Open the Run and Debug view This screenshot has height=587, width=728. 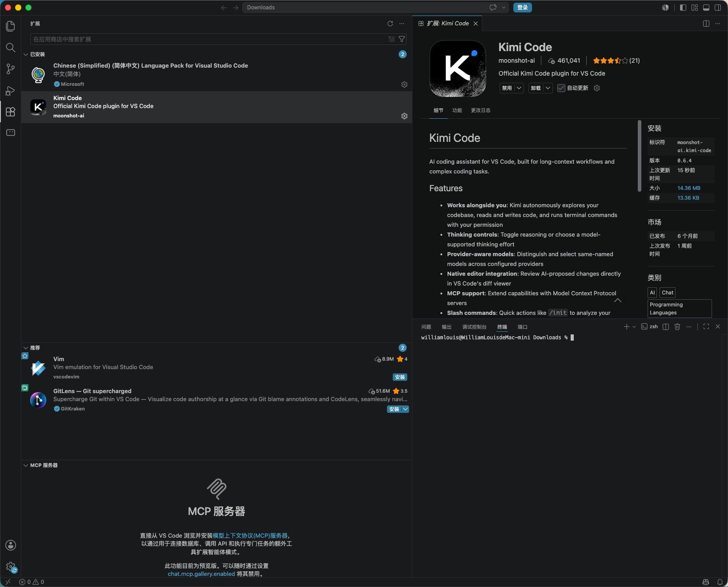pos(11,90)
